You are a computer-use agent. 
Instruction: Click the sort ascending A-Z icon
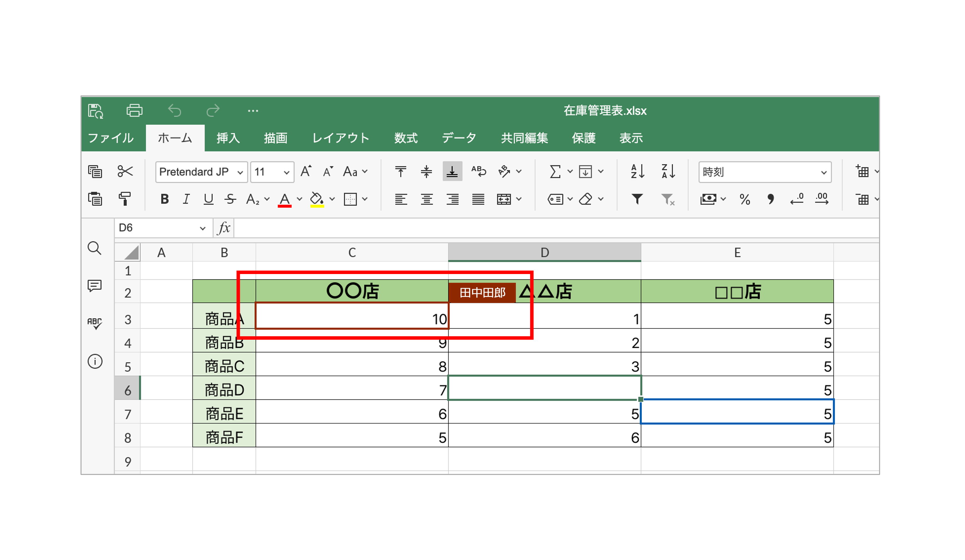click(637, 172)
